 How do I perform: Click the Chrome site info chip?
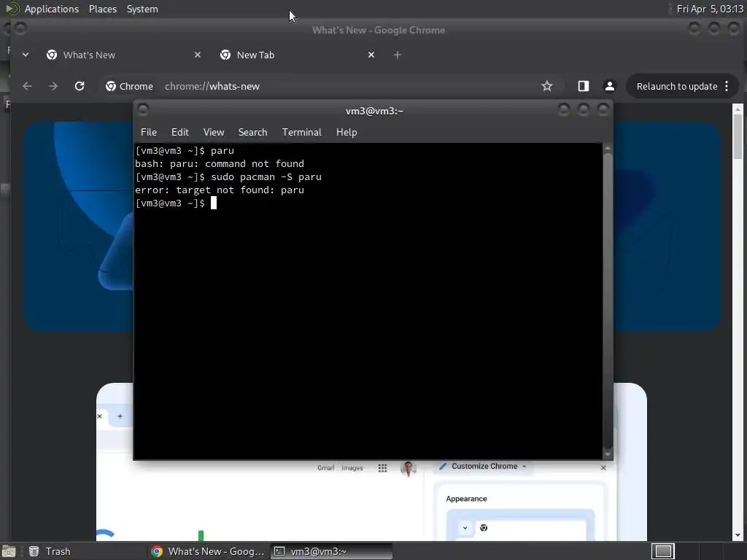click(130, 86)
